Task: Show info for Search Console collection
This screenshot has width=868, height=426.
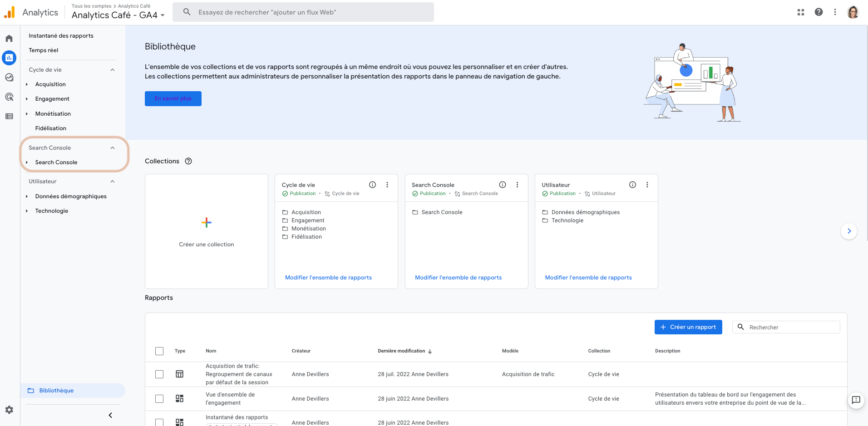Action: [x=503, y=185]
